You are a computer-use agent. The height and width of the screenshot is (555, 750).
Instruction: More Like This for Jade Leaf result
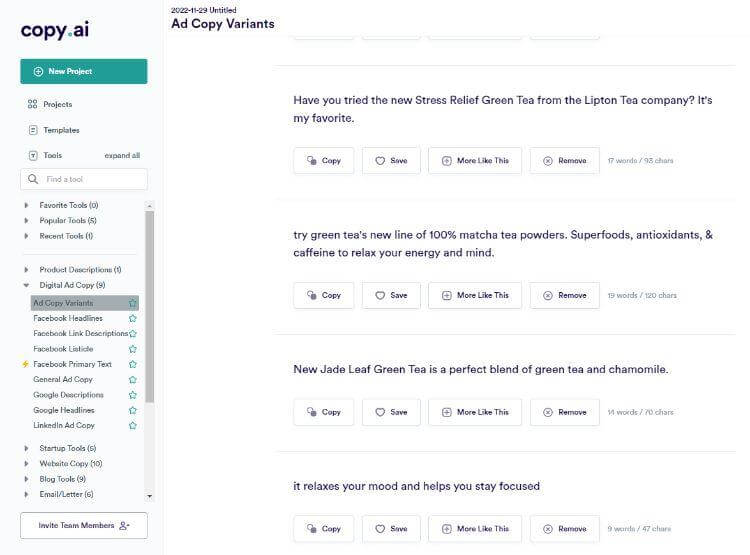[x=475, y=412]
